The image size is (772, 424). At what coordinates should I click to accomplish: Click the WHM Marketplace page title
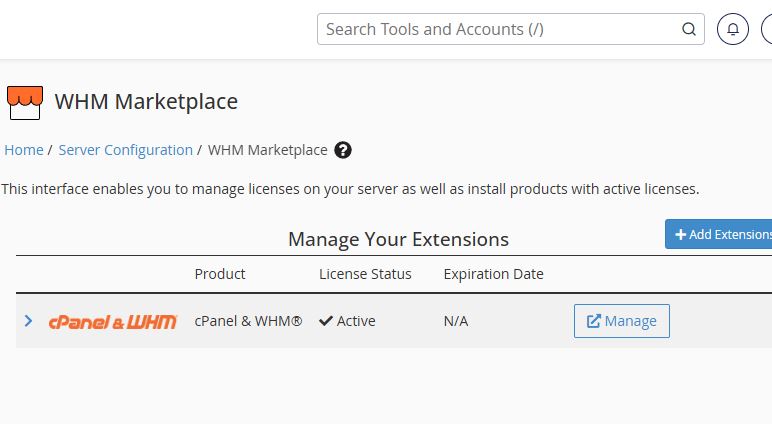point(146,102)
